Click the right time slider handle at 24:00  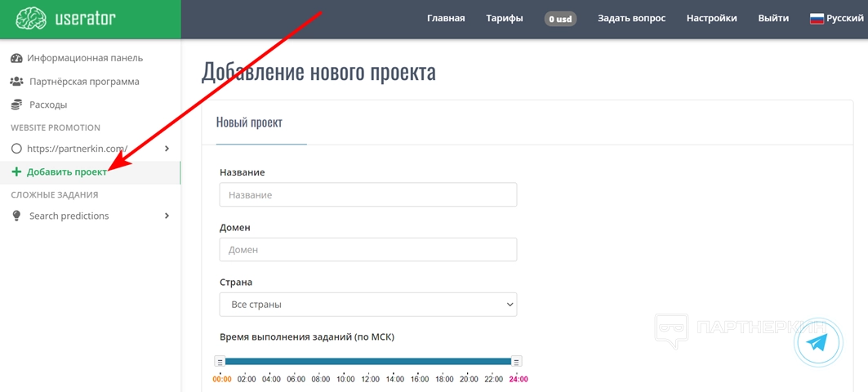(517, 362)
